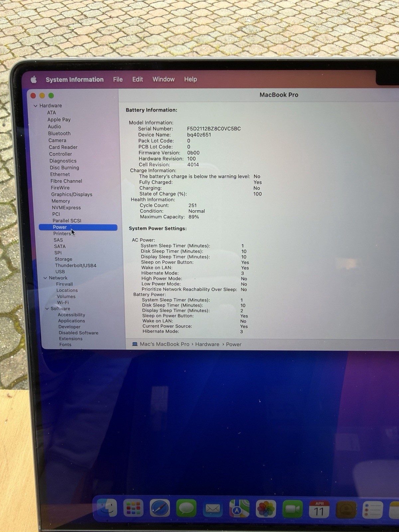Select Graphics/Displays in the sidebar
Image resolution: width=399 pixels, height=532 pixels.
coord(71,194)
